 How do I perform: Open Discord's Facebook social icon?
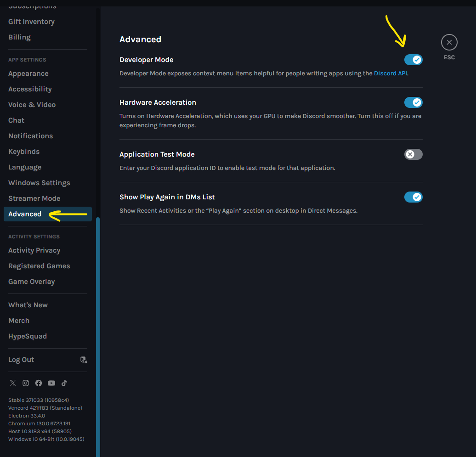pyautogui.click(x=39, y=383)
